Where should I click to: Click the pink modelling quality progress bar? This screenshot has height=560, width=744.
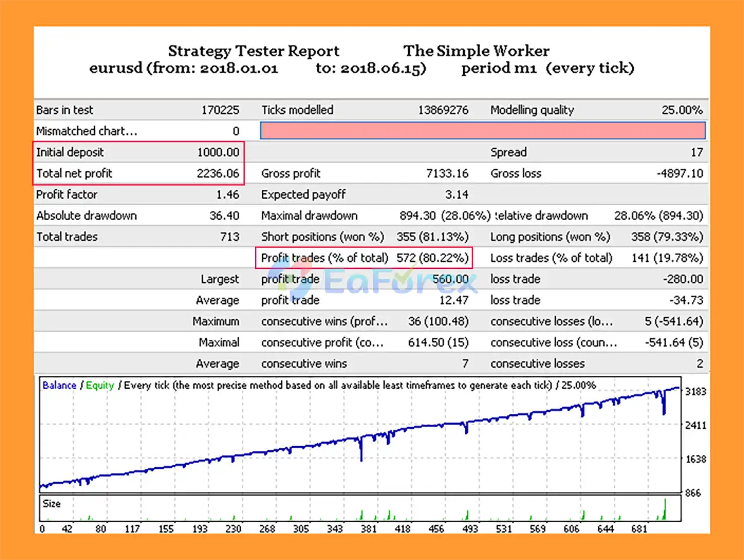pyautogui.click(x=482, y=130)
